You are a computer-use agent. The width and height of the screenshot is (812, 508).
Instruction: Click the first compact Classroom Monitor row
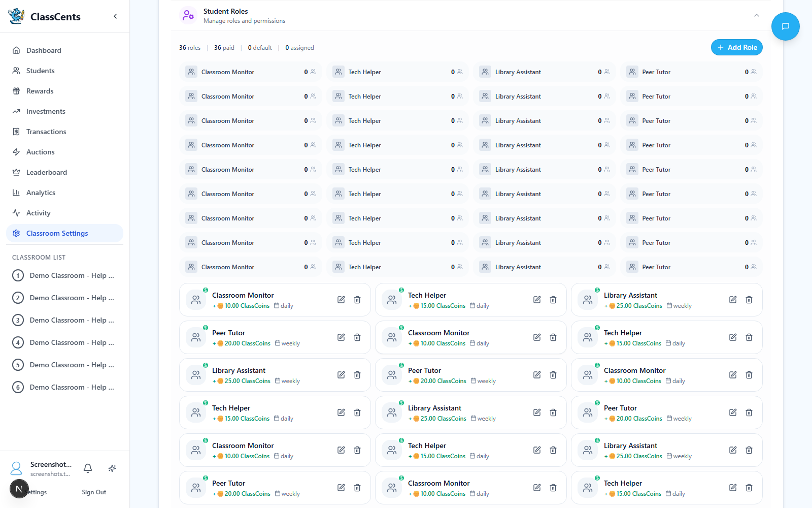[251, 72]
